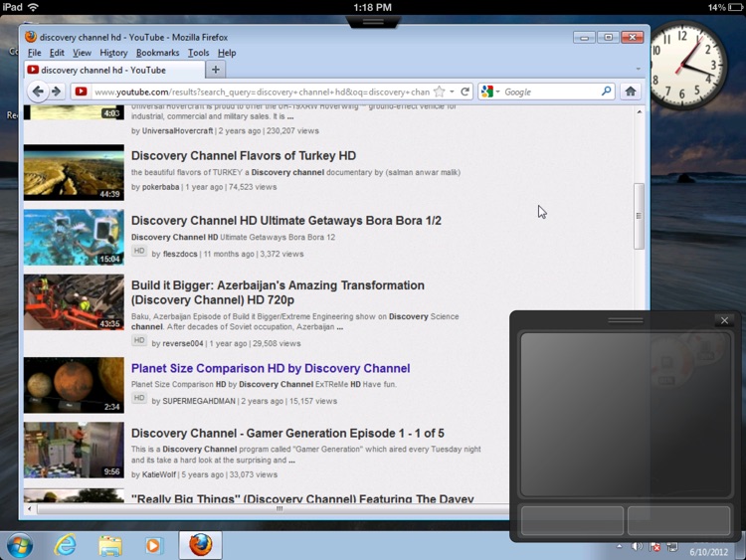Image resolution: width=746 pixels, height=560 pixels.
Task: Open the History menu
Action: [113, 53]
